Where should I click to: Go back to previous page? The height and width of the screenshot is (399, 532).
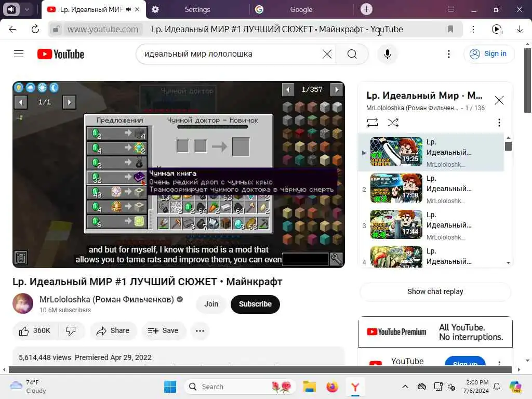12,29
